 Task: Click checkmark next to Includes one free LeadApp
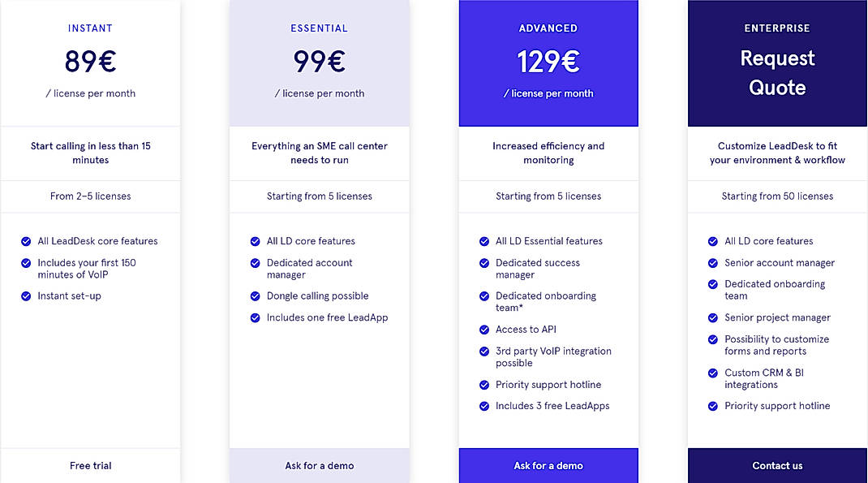(256, 317)
